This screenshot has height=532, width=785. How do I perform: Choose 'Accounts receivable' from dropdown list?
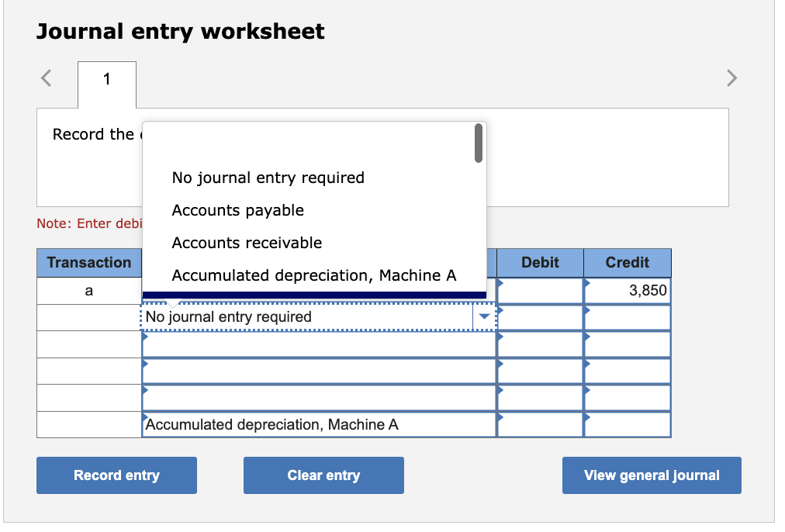click(x=247, y=243)
